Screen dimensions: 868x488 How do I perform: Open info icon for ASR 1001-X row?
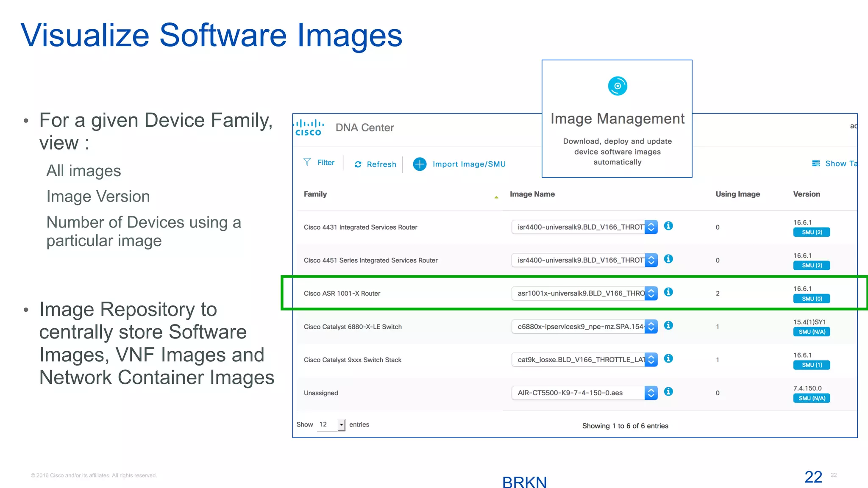click(668, 292)
